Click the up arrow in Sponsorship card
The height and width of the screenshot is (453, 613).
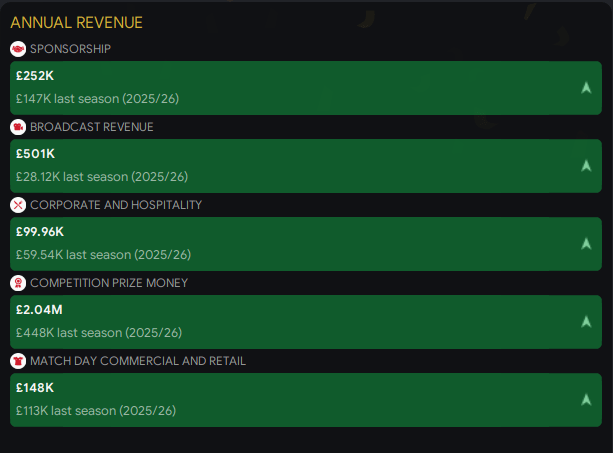tap(586, 88)
